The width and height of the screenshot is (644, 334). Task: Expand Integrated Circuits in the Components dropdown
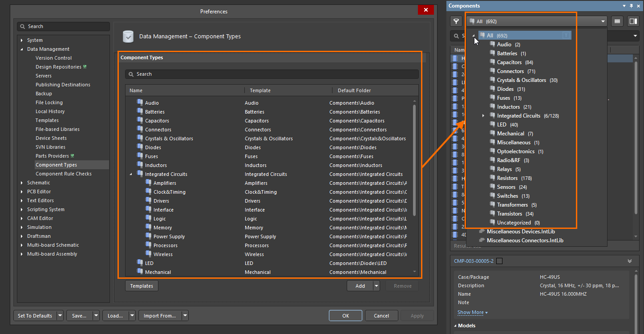point(483,116)
